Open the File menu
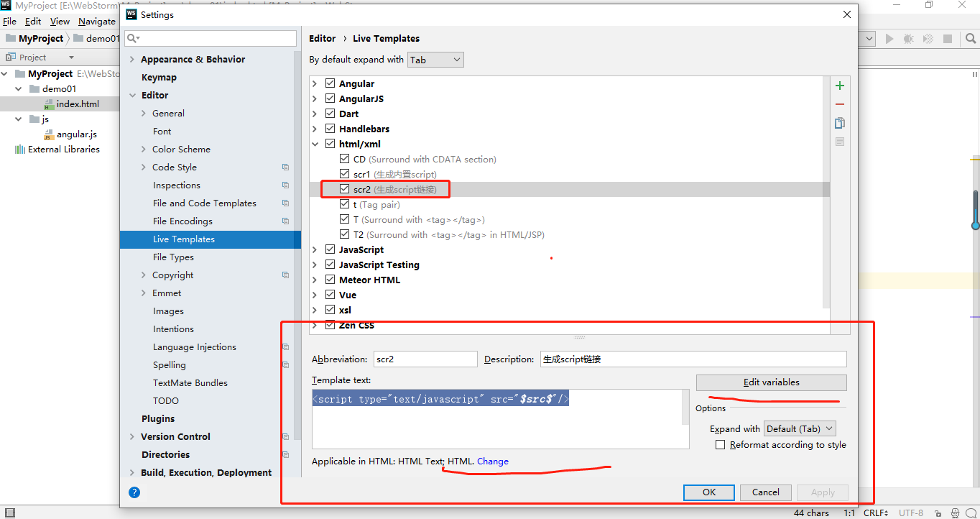This screenshot has height=519, width=980. click(x=9, y=22)
